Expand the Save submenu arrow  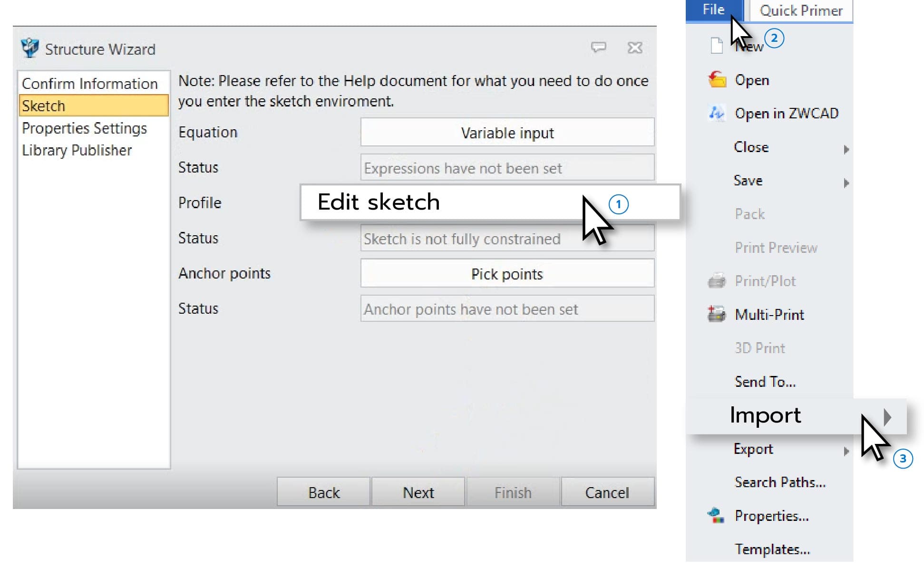click(x=846, y=183)
